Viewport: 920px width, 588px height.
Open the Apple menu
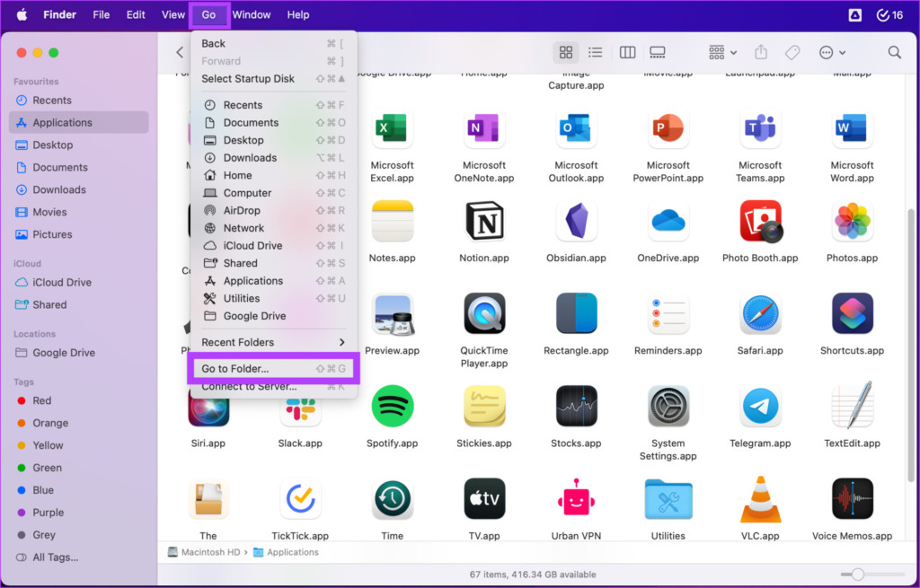click(22, 14)
